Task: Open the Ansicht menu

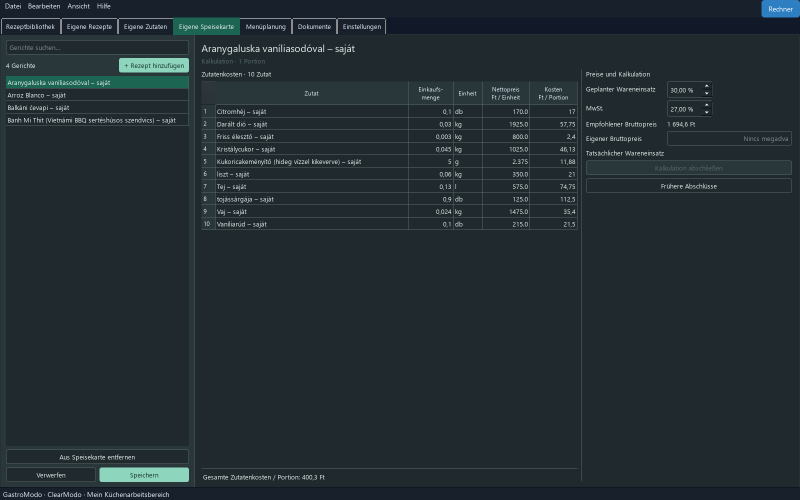Action: tap(79, 6)
